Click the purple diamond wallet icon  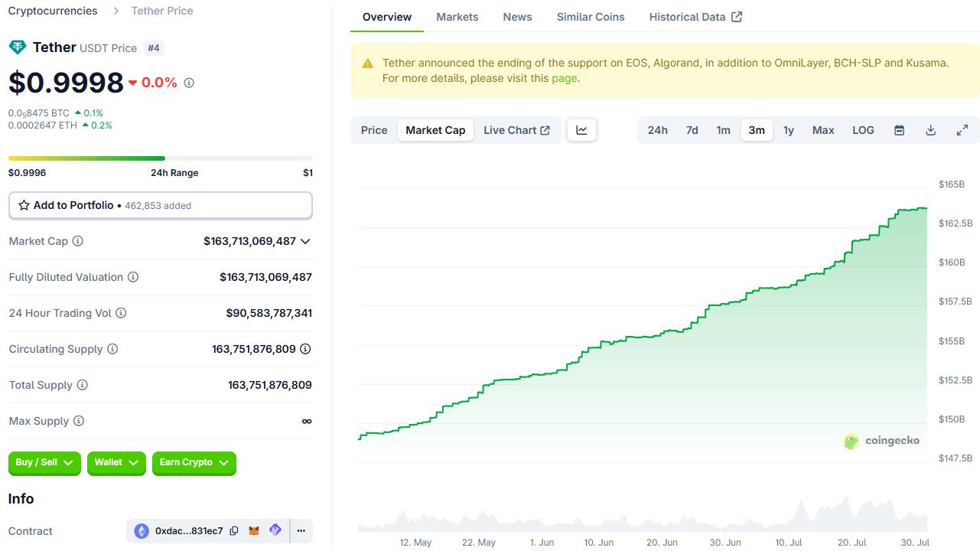pos(275,530)
